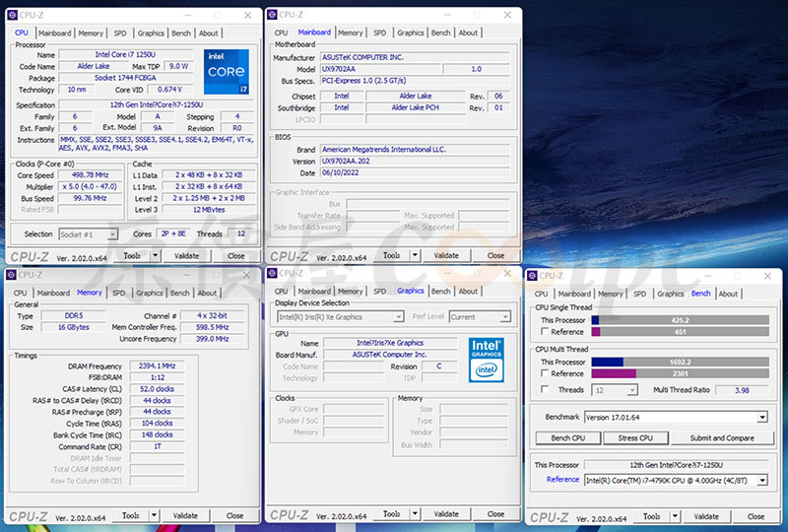Enable Reference checkbox under CPU Single Thread
This screenshot has width=788, height=532.
point(545,331)
